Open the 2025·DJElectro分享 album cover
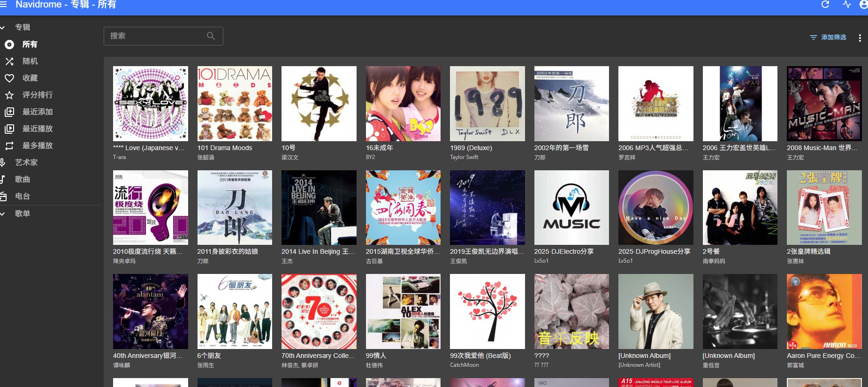 click(571, 207)
